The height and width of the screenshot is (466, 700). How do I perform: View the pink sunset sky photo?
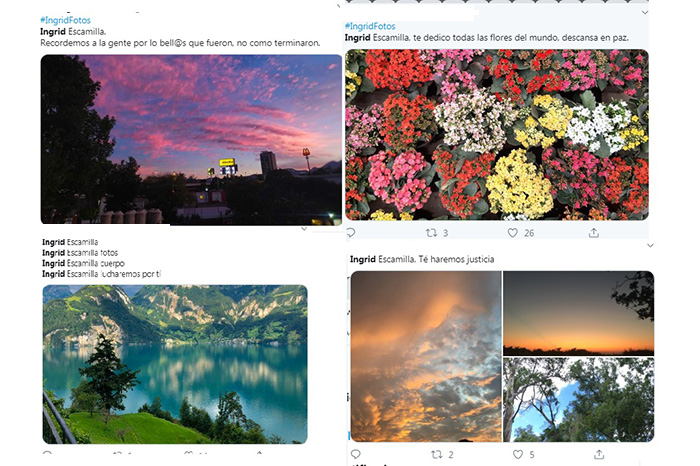(191, 139)
